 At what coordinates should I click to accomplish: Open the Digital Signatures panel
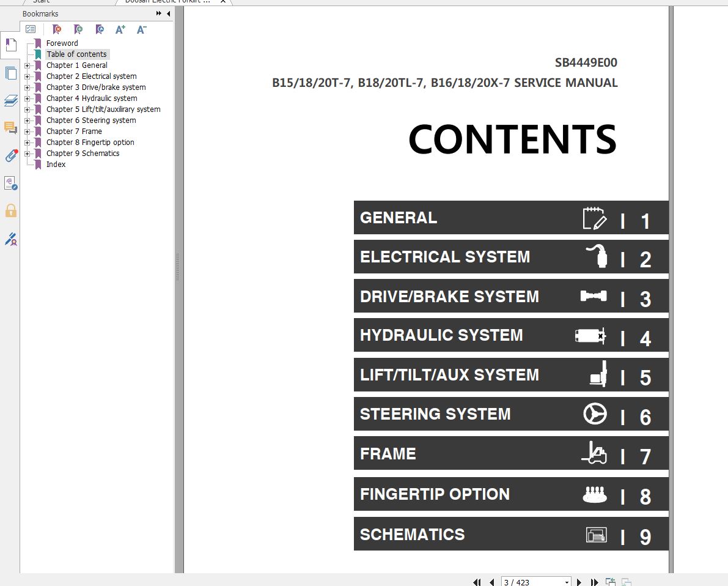10,183
